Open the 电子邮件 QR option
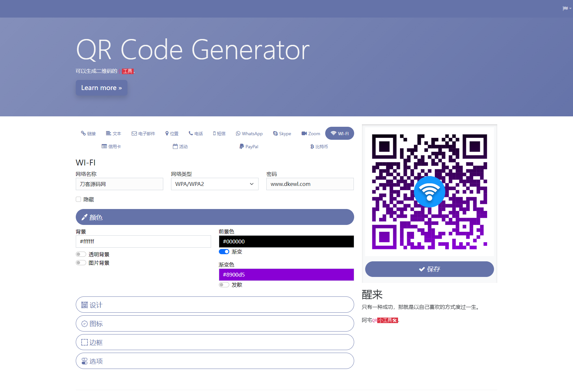The height and width of the screenshot is (392, 573). point(143,133)
